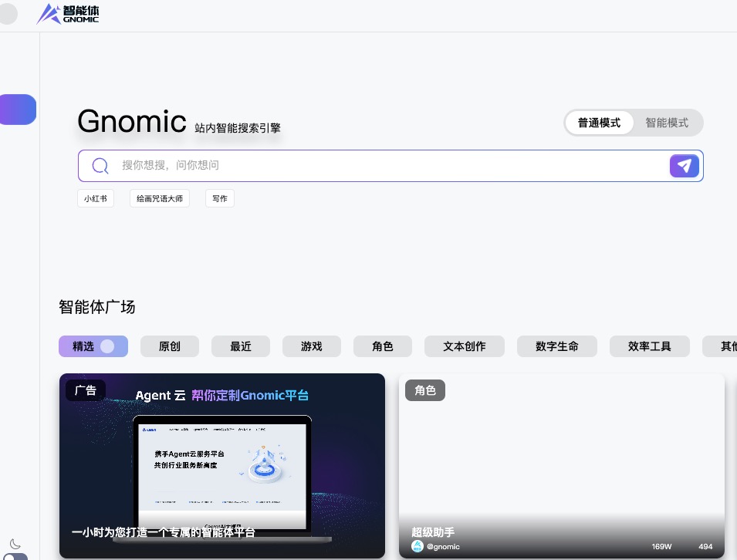Click the 站内智能搜索引擎 subtitle
This screenshot has width=737, height=560.
pyautogui.click(x=238, y=128)
